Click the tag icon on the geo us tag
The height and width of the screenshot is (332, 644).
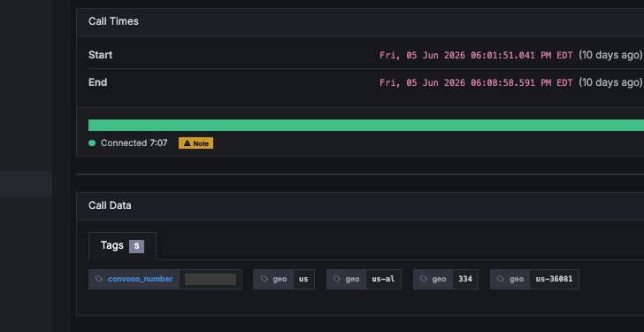pyautogui.click(x=264, y=279)
